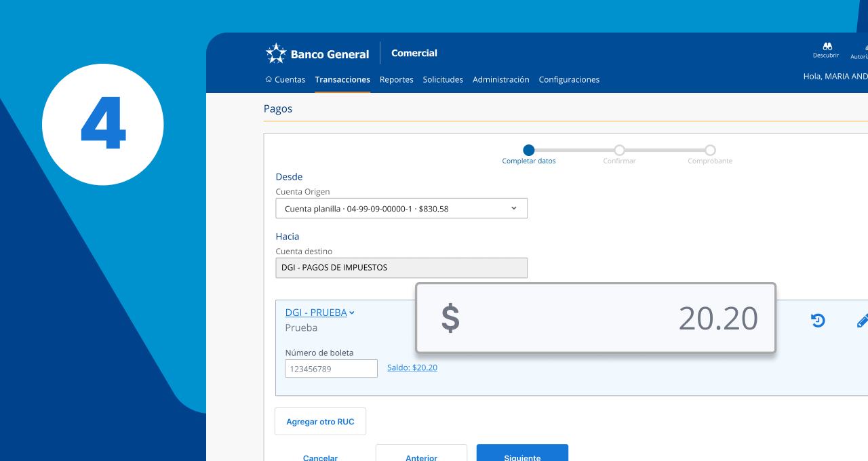Viewport: 868px width, 461px height.
Task: Select the Transacciones menu tab
Action: point(342,79)
